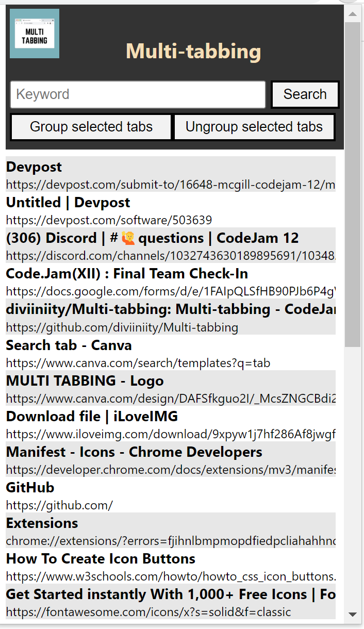Select the Search tab - Canva title
Image resolution: width=364 pixels, height=629 pixels.
(69, 345)
